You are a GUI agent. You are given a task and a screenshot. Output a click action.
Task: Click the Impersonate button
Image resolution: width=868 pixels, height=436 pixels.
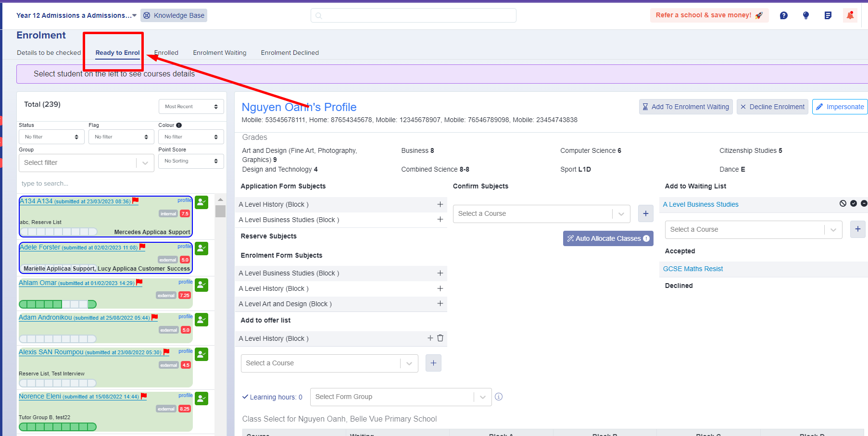pos(840,107)
